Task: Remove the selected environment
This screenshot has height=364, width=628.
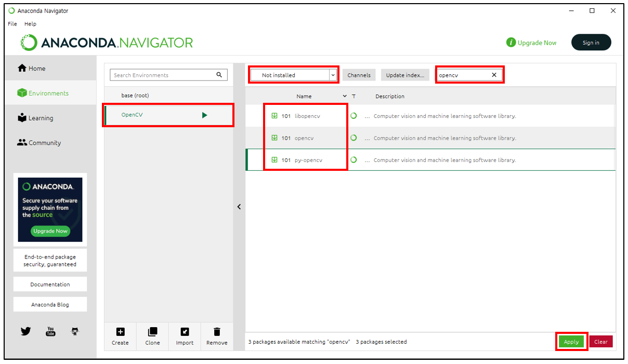Action: click(217, 336)
